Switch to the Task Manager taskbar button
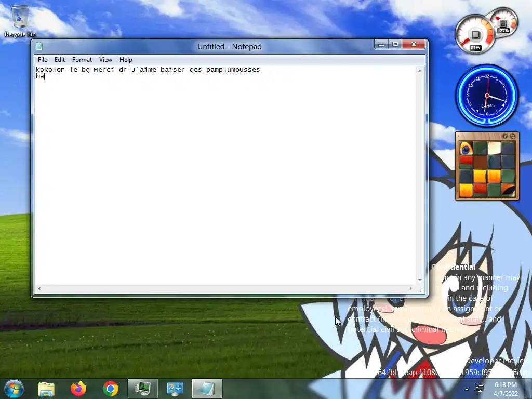532x399 pixels. (143, 389)
